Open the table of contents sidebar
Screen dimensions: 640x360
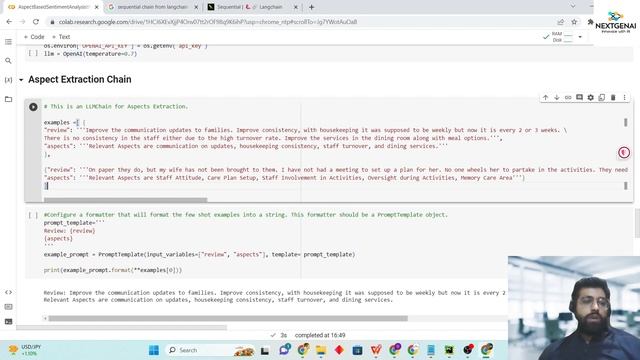click(8, 42)
